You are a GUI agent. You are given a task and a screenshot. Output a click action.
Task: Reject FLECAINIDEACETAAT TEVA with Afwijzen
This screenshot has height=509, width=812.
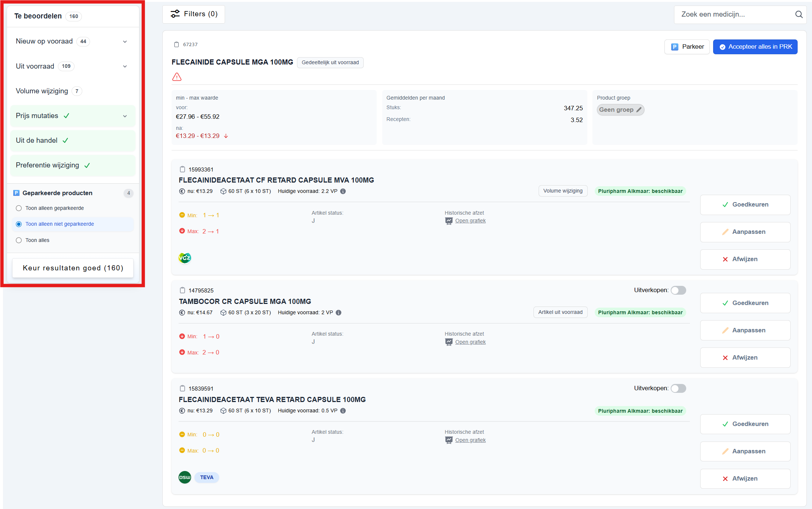[745, 478]
